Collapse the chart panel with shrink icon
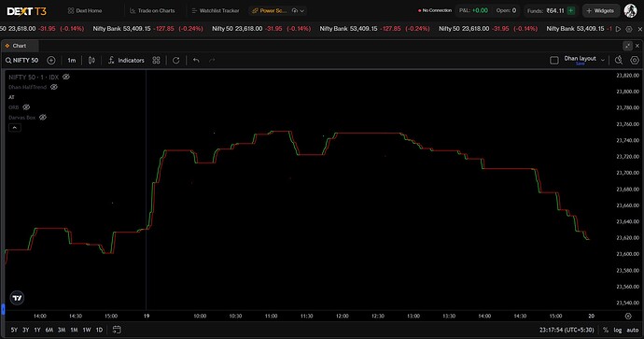The width and height of the screenshot is (644, 339). click(627, 46)
